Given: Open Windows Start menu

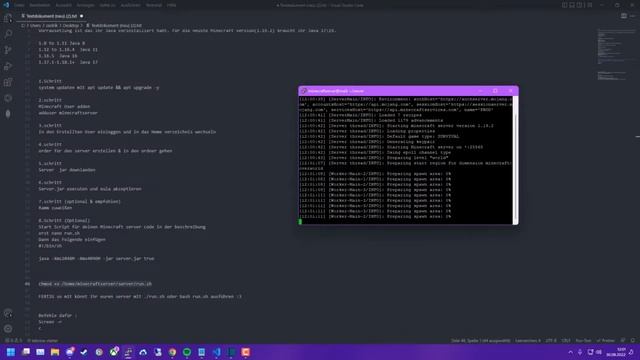Looking at the screenshot, I should [11, 352].
